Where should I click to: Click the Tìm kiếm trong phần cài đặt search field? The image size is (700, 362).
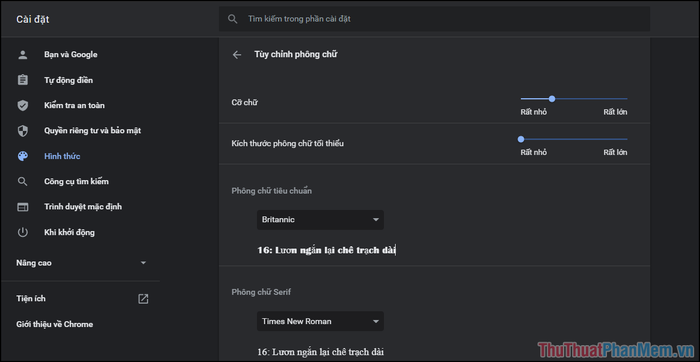434,19
